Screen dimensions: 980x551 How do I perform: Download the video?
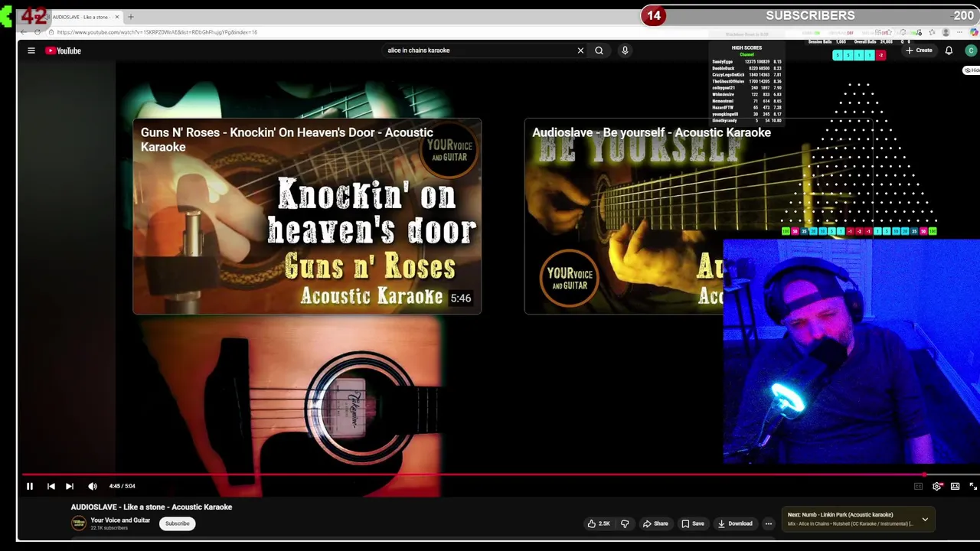tap(735, 523)
